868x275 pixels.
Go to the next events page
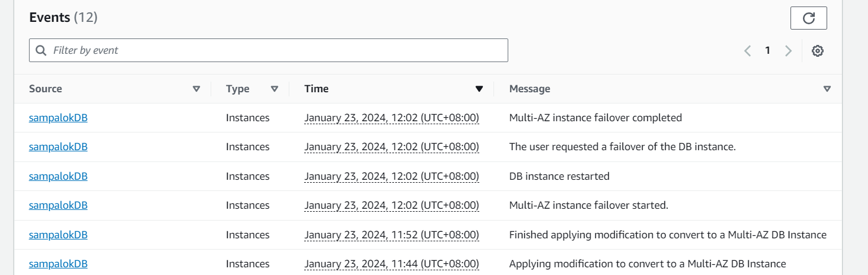788,51
